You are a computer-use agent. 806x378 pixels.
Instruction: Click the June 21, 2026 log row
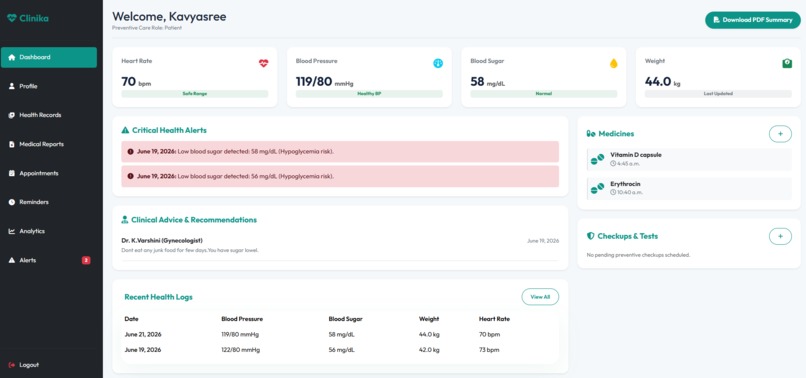340,334
